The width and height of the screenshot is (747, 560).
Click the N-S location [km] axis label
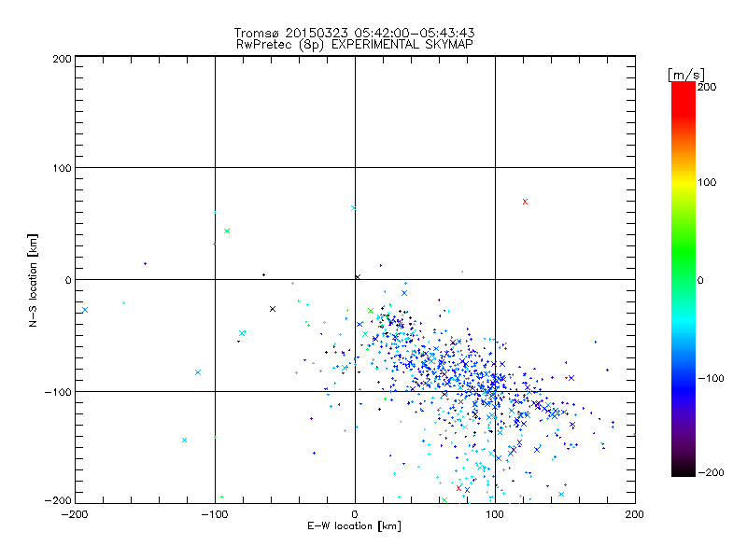[33, 280]
